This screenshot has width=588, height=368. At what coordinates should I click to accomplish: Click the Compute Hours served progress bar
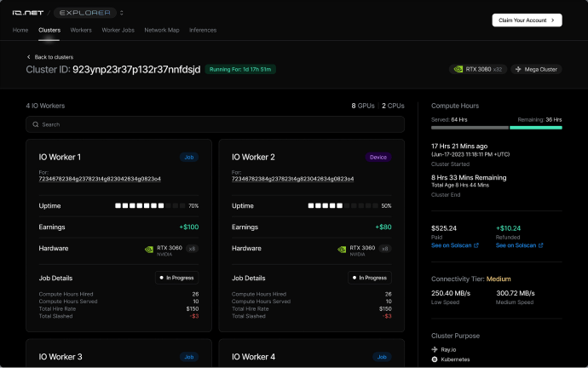(x=470, y=128)
